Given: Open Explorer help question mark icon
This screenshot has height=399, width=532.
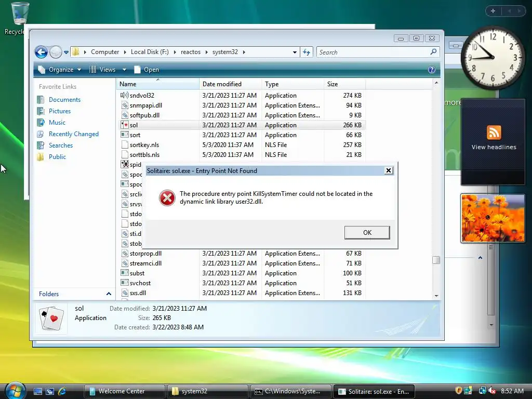Looking at the screenshot, I should 432,70.
